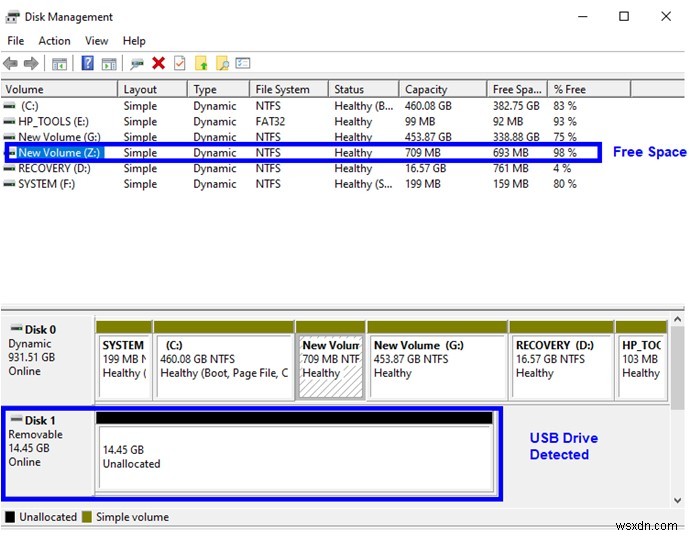Sort by the Status column header
Screen dimensions: 689x536
(363, 89)
